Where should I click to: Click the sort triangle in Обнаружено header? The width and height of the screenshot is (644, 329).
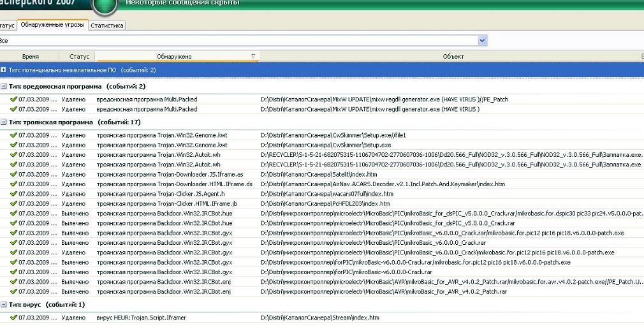click(x=253, y=56)
